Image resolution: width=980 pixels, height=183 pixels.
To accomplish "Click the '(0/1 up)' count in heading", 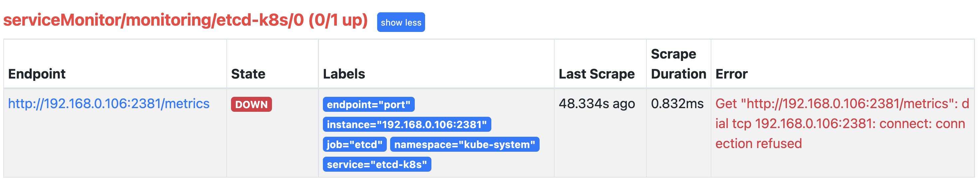I will tap(338, 20).
